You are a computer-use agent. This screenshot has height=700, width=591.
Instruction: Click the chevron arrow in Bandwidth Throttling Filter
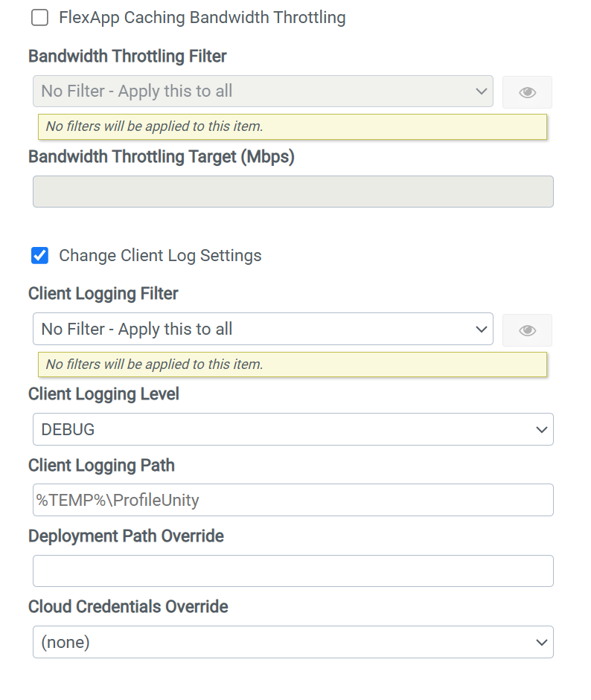(x=481, y=91)
